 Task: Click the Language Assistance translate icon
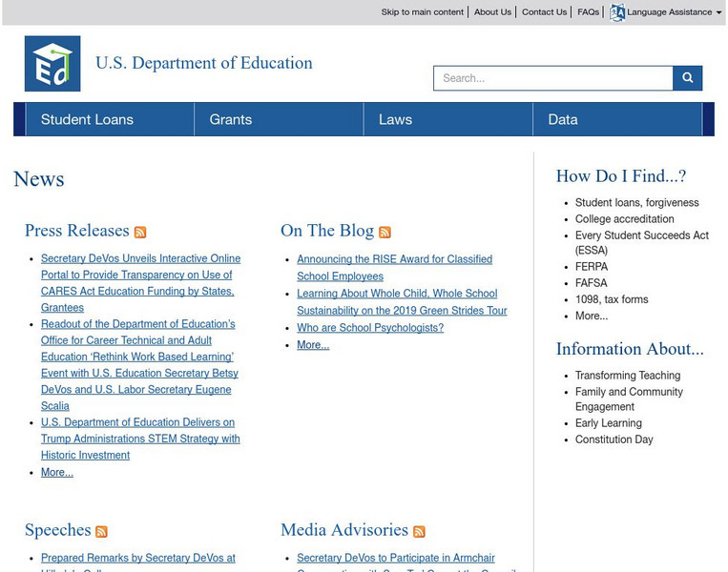(617, 12)
